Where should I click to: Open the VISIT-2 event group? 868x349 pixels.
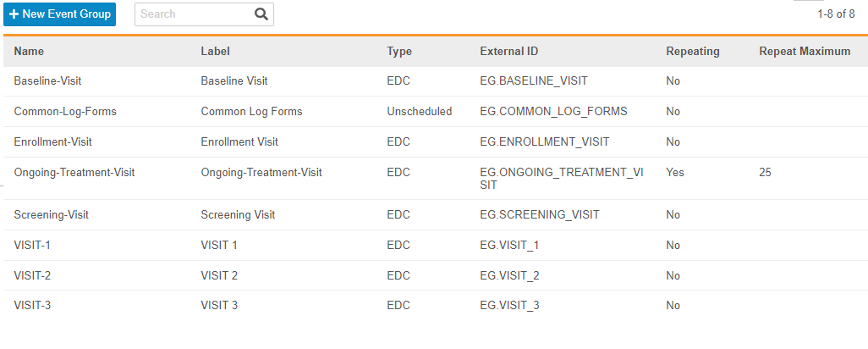click(33, 276)
